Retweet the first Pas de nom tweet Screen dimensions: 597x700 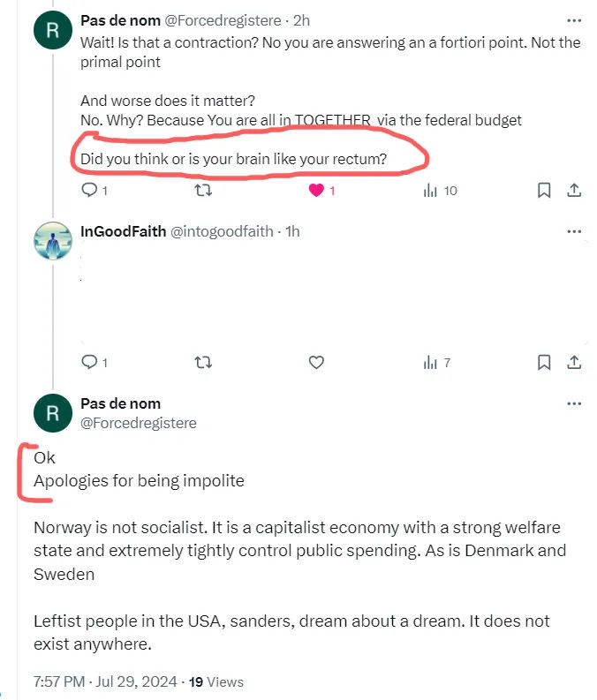coord(203,191)
